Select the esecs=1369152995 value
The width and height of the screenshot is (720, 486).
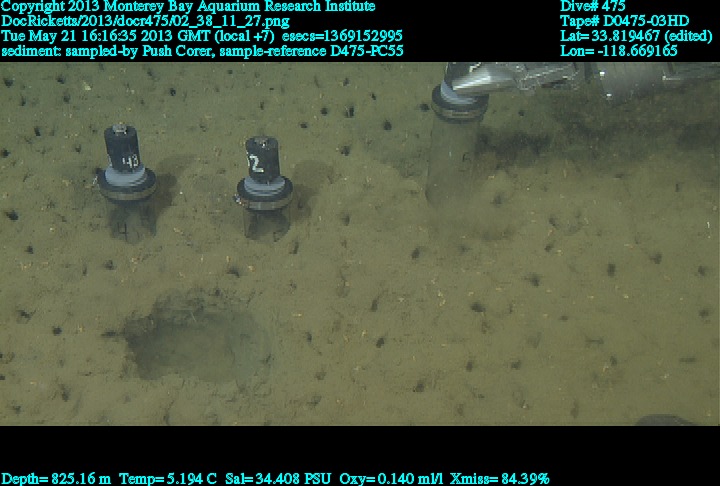343,36
